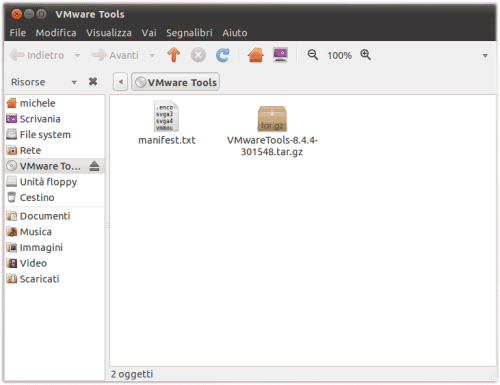Close the Risorse side panel
This screenshot has width=500, height=385.
click(93, 81)
